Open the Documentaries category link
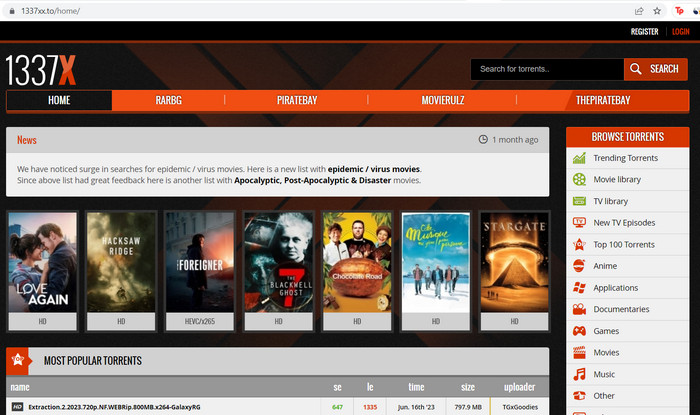The height and width of the screenshot is (415, 700). point(621,309)
